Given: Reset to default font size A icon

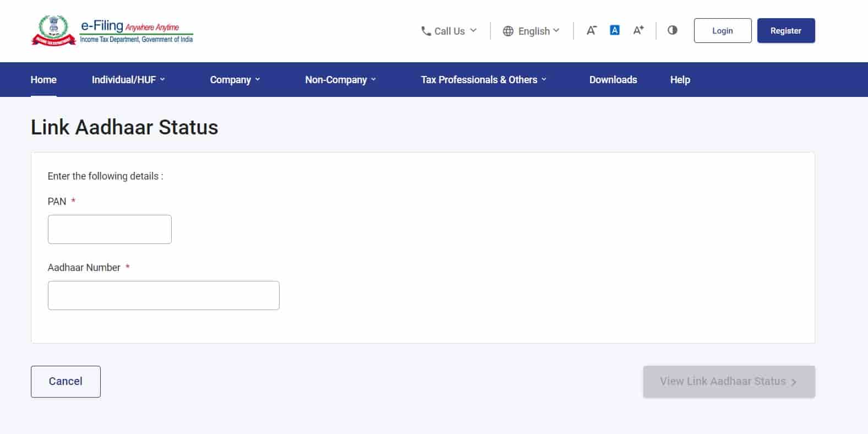Looking at the screenshot, I should (615, 30).
